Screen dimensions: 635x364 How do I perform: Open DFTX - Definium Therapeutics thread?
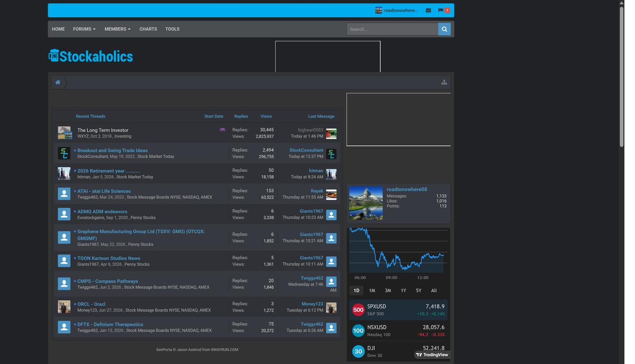[110, 325]
